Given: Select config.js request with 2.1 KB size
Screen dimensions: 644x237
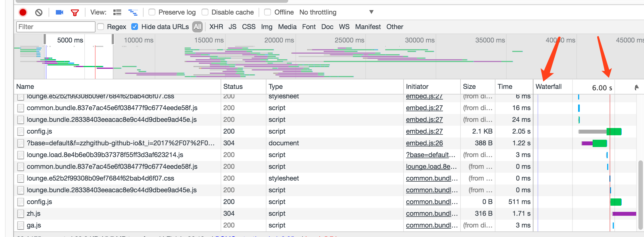Looking at the screenshot, I should point(325,131).
